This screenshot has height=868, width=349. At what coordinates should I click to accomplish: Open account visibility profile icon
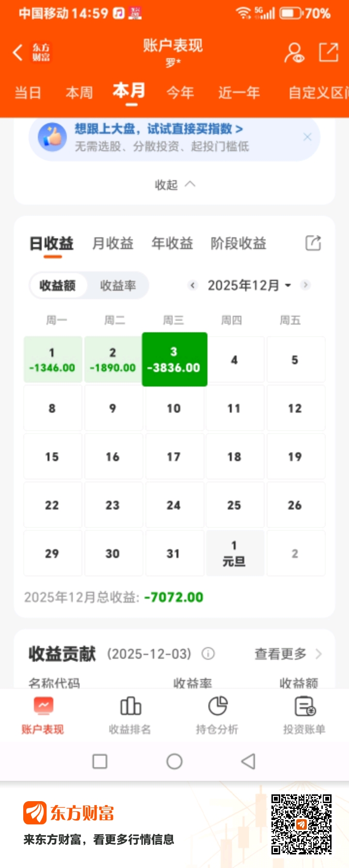[x=294, y=52]
